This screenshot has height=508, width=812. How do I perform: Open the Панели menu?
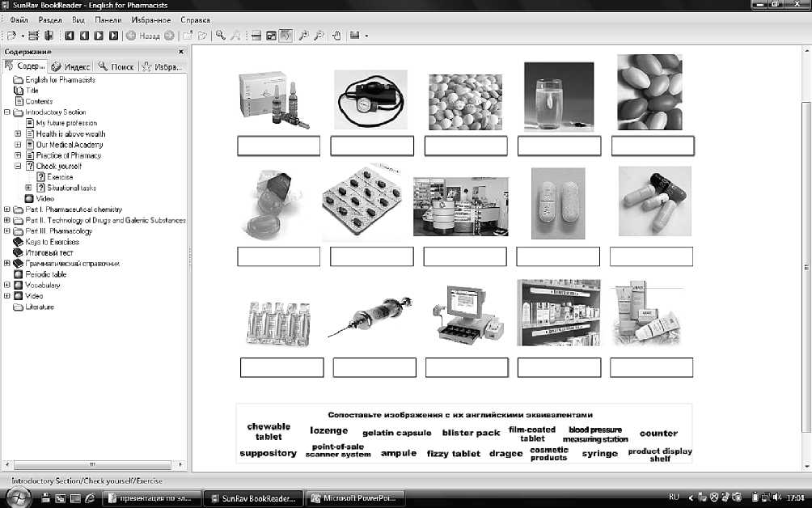tap(108, 19)
